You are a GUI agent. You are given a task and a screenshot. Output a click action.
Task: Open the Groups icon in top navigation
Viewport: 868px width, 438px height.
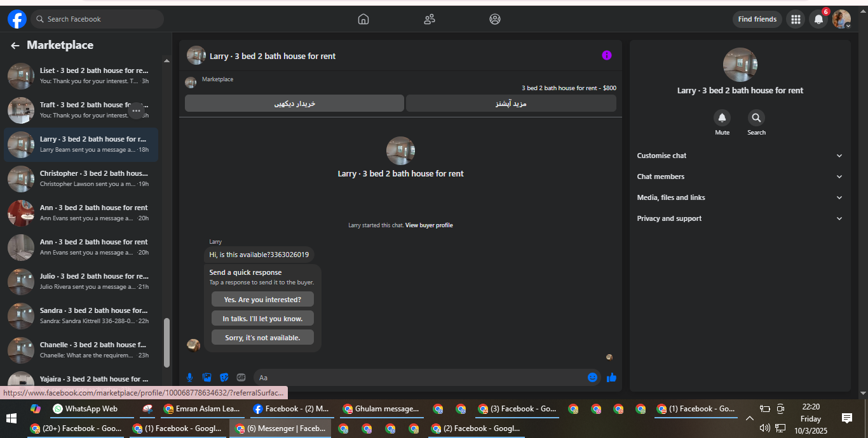(x=495, y=19)
